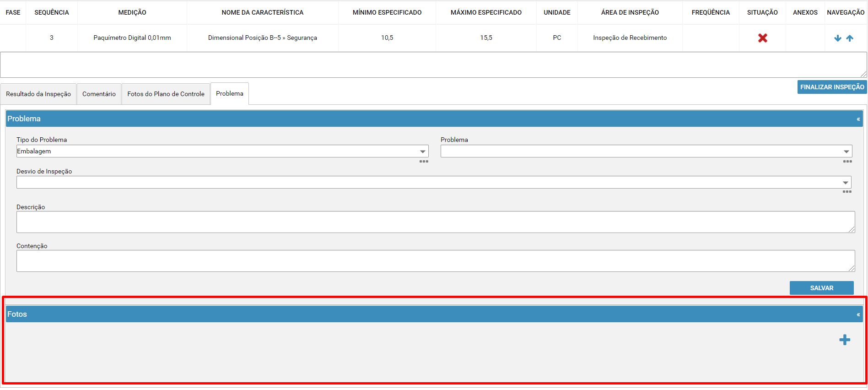
Task: Click the SITUAÇÃO column header
Action: tap(762, 12)
